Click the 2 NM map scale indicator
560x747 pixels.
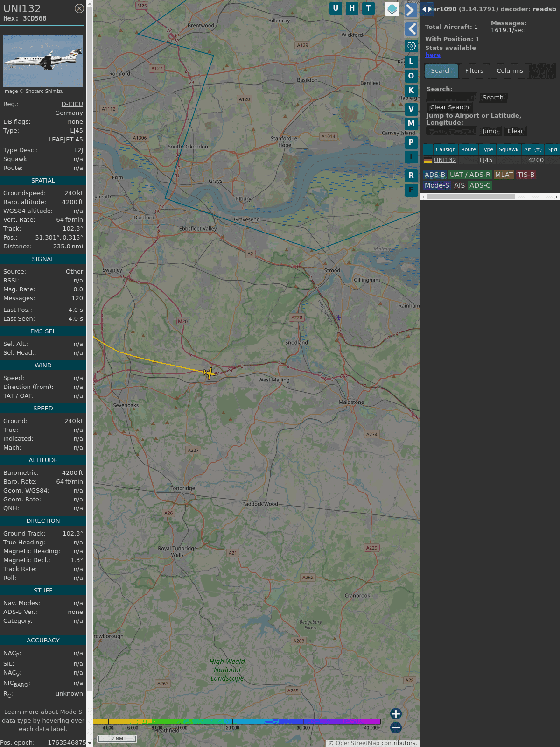tap(117, 739)
